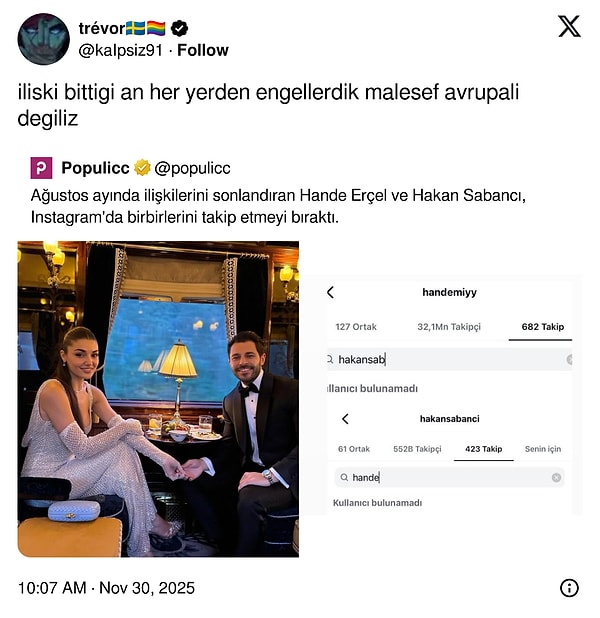The width and height of the screenshot is (600, 618).
Task: Open the @kalpsiz91 handle link
Action: click(120, 50)
